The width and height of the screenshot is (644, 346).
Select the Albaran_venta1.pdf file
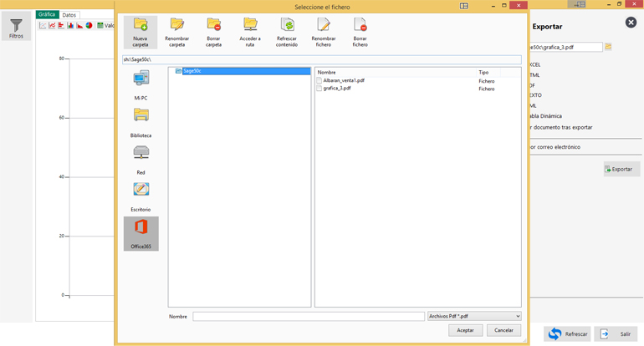pyautogui.click(x=344, y=81)
